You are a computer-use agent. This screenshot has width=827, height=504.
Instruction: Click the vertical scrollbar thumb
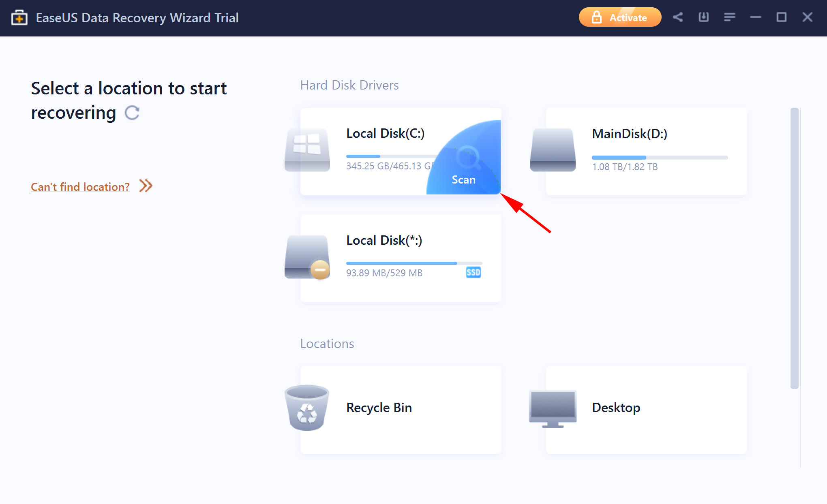tap(795, 248)
